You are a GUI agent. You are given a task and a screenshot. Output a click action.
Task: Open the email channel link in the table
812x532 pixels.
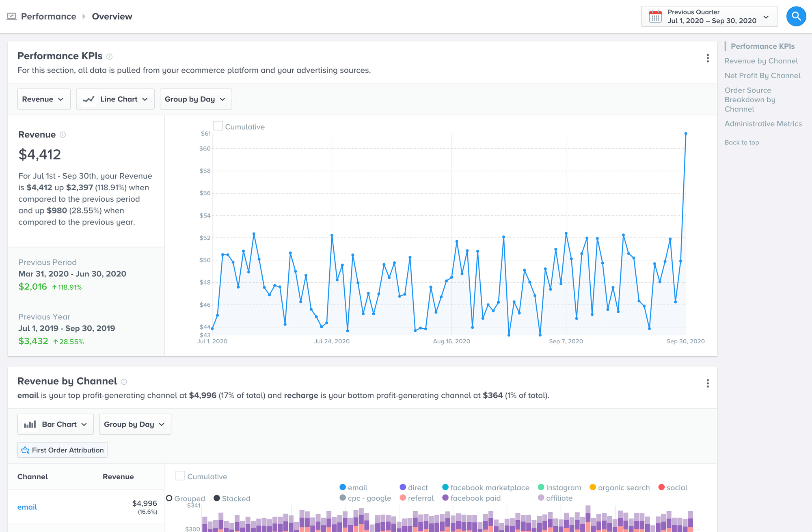[x=27, y=507]
